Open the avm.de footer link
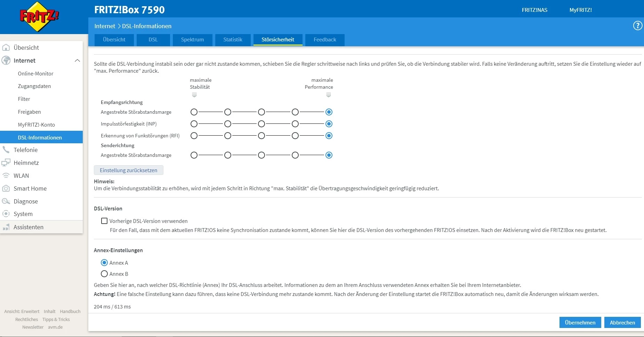The image size is (644, 337). (55, 327)
